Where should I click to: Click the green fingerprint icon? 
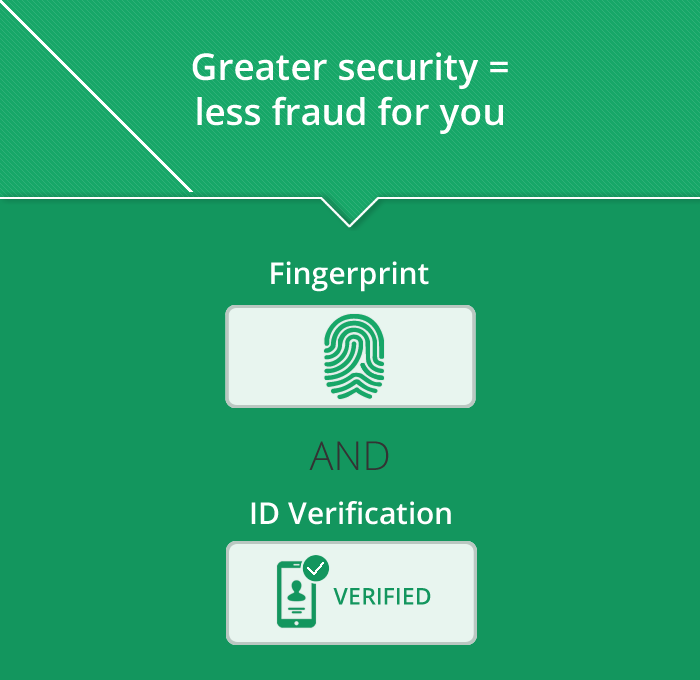354,356
